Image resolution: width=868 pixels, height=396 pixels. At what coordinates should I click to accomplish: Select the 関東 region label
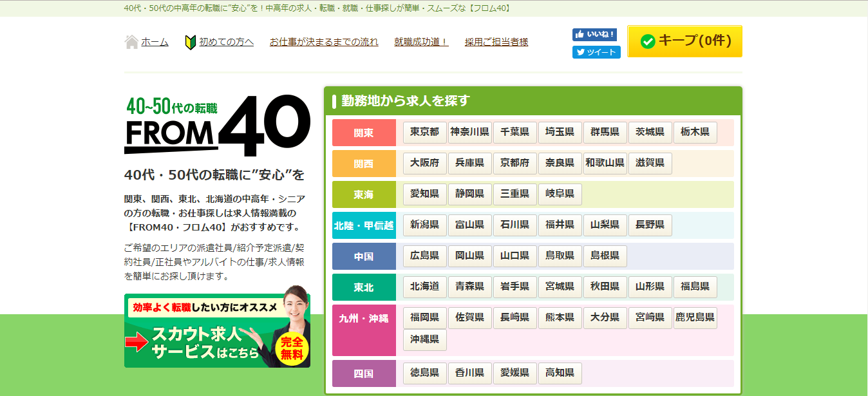tap(364, 133)
